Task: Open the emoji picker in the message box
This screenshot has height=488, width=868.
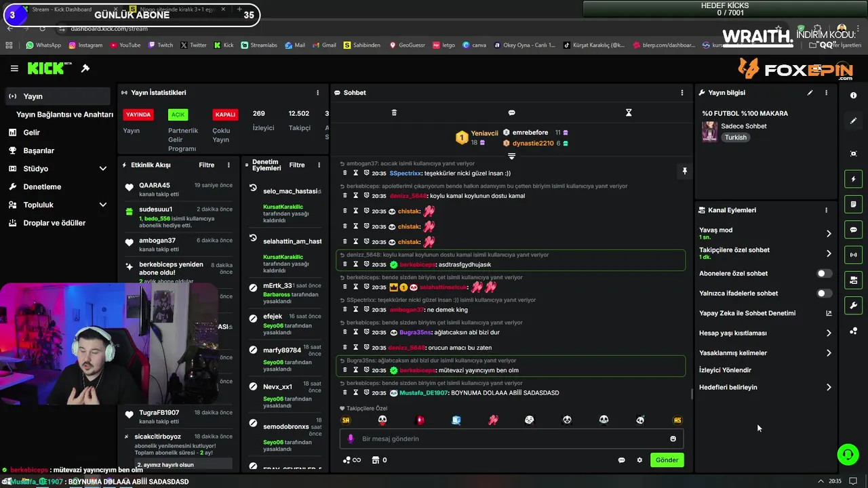Action: 673,439
